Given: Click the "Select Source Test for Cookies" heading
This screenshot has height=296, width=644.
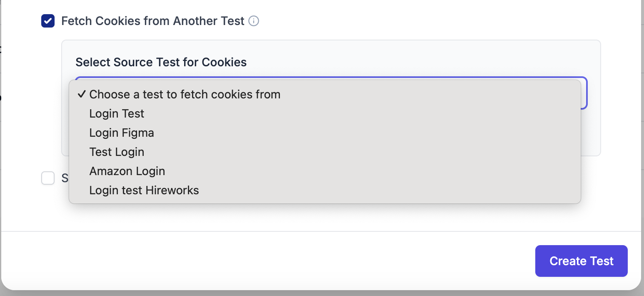Looking at the screenshot, I should [161, 63].
